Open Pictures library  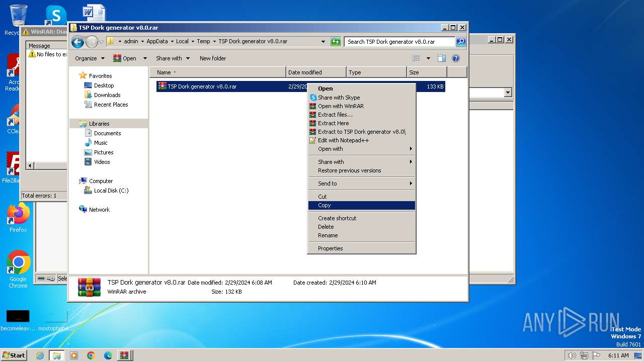click(x=103, y=152)
